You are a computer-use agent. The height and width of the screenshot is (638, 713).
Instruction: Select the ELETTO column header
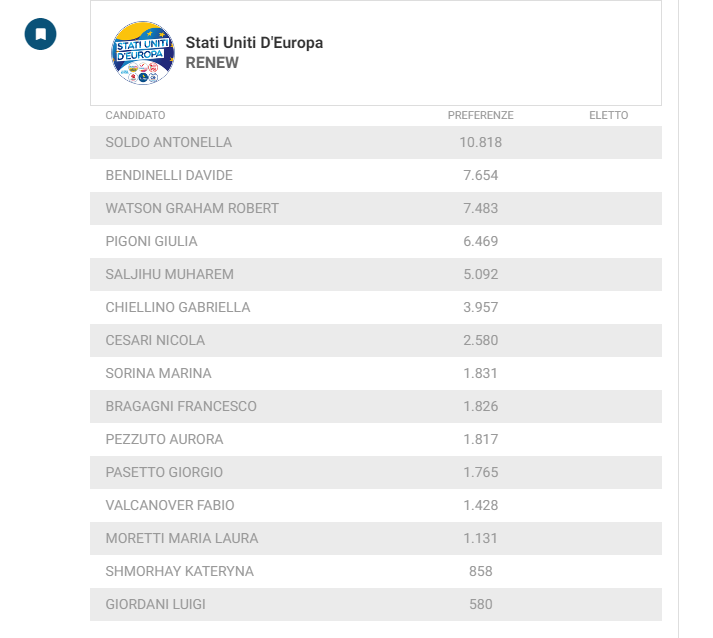[608, 116]
